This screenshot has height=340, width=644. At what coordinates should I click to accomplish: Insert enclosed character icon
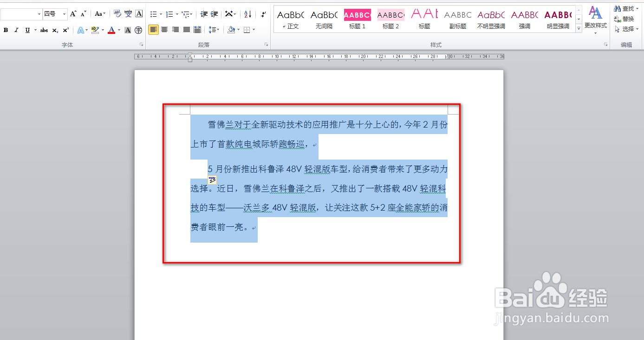138,30
